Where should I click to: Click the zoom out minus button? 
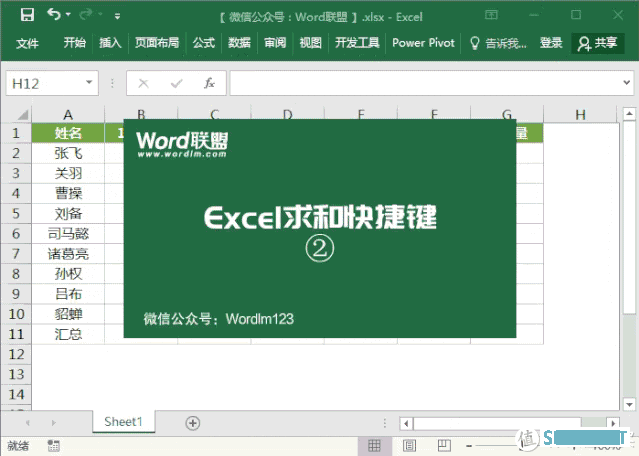(x=469, y=446)
